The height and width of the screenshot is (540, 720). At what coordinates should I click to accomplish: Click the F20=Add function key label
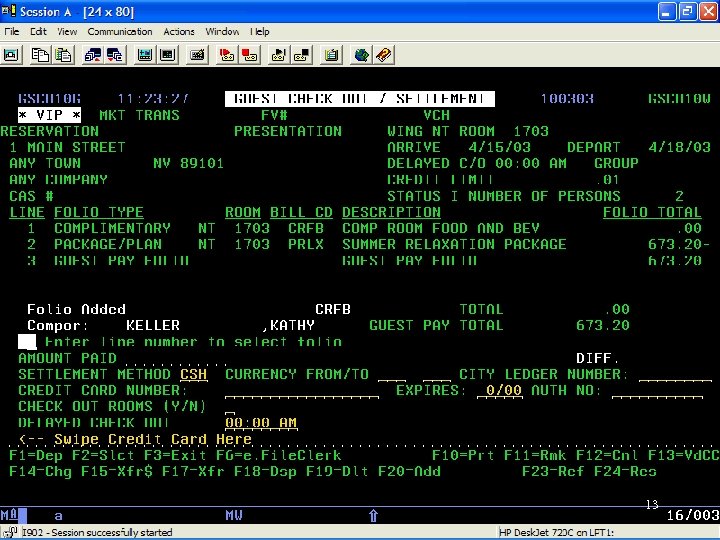(x=409, y=472)
